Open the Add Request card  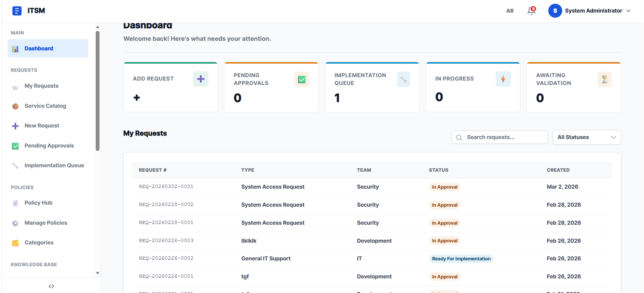coord(170,87)
